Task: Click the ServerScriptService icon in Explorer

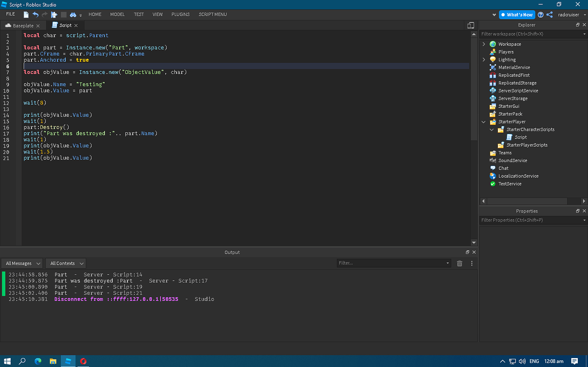Action: click(x=493, y=90)
